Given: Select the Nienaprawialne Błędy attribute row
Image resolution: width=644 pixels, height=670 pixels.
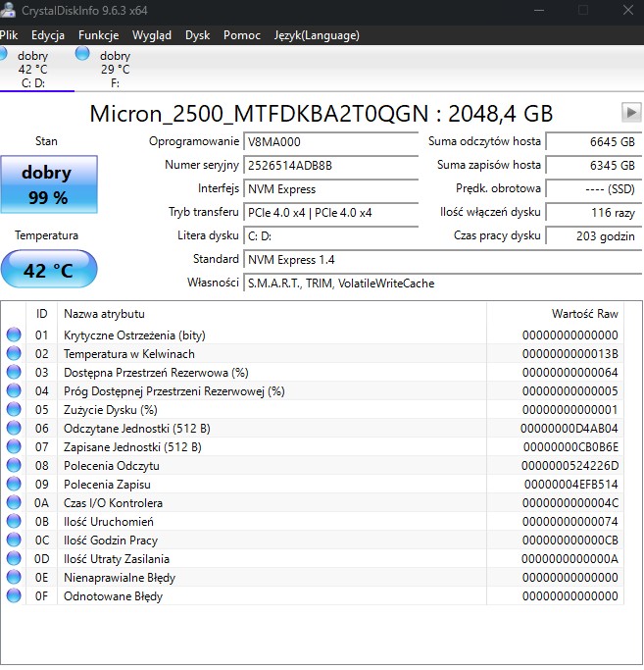Looking at the screenshot, I should point(120,578).
